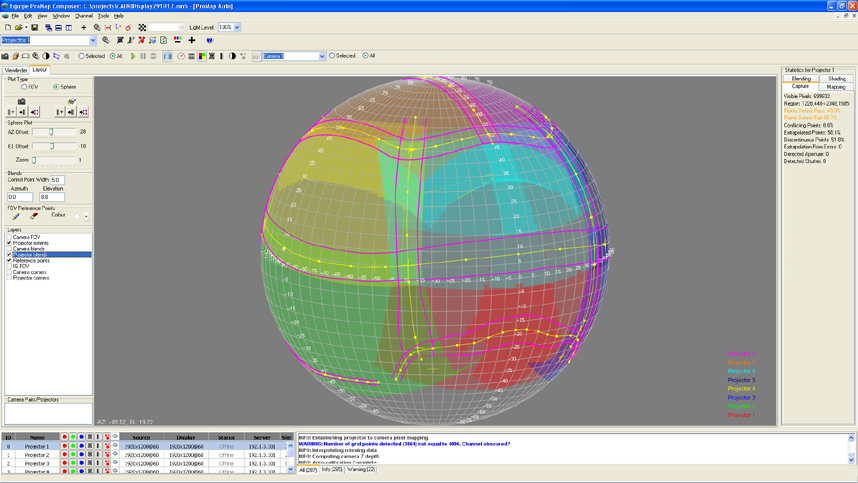Uncheck the Reference points layer
858x483 pixels.
(10, 261)
